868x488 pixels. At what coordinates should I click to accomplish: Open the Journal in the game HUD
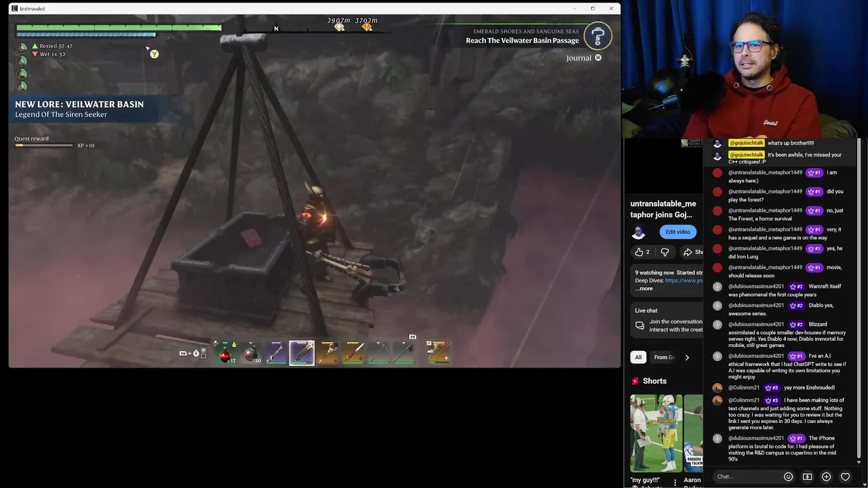click(x=584, y=58)
